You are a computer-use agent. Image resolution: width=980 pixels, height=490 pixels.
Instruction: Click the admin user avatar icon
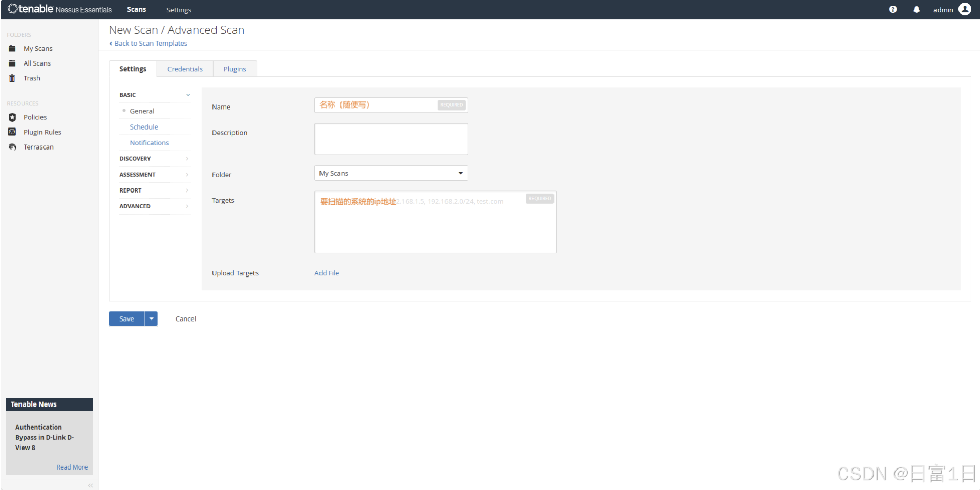pos(965,9)
